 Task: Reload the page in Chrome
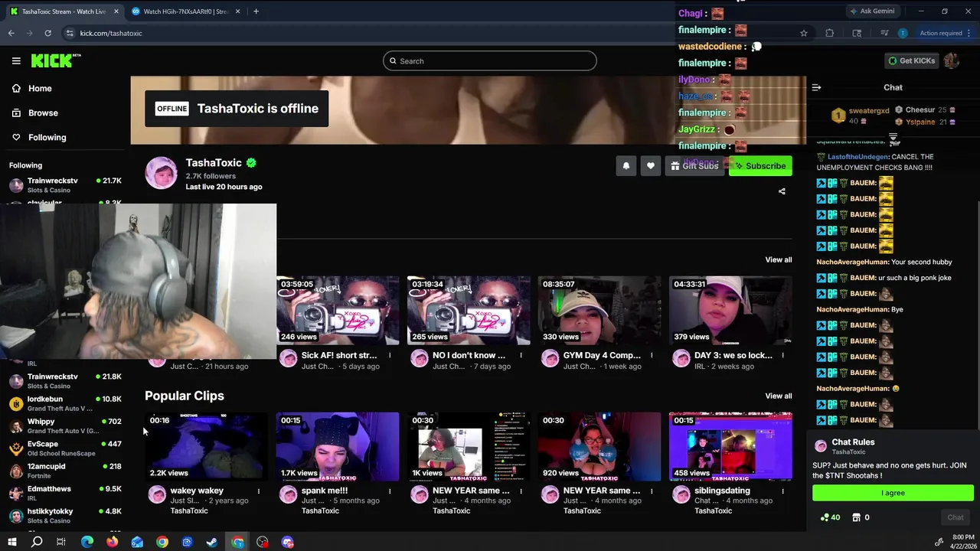tap(47, 33)
